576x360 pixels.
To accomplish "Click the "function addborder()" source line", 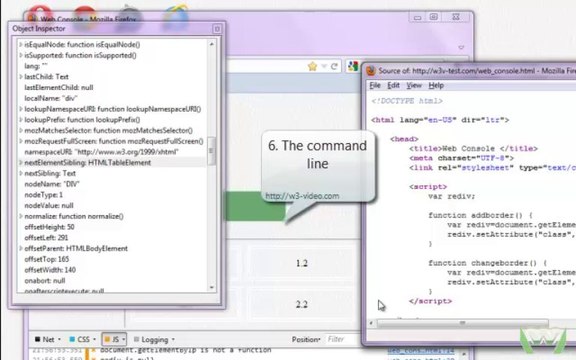I will pyautogui.click(x=480, y=215).
